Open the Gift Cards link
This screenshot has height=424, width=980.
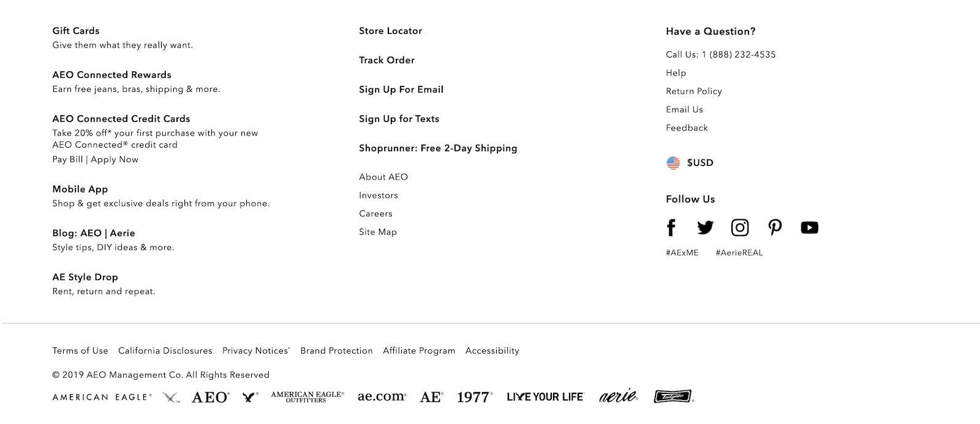[76, 31]
